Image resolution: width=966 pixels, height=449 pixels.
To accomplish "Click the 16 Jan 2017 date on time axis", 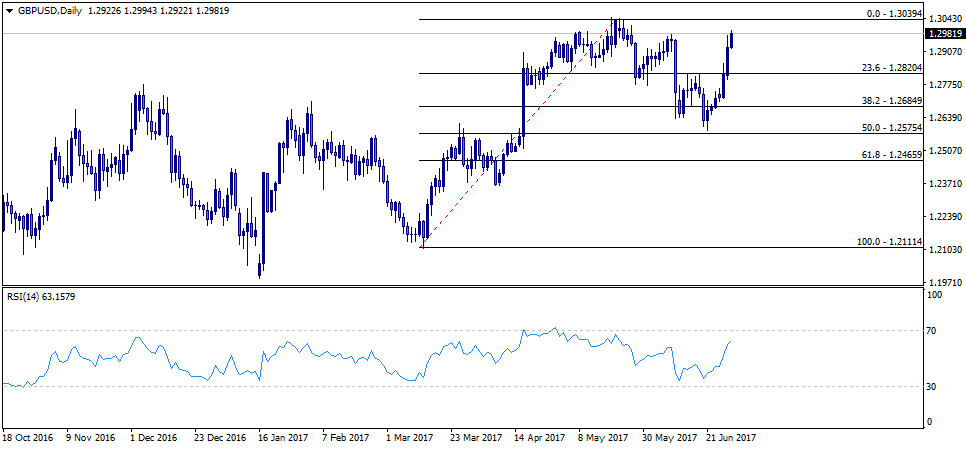I will (282, 438).
